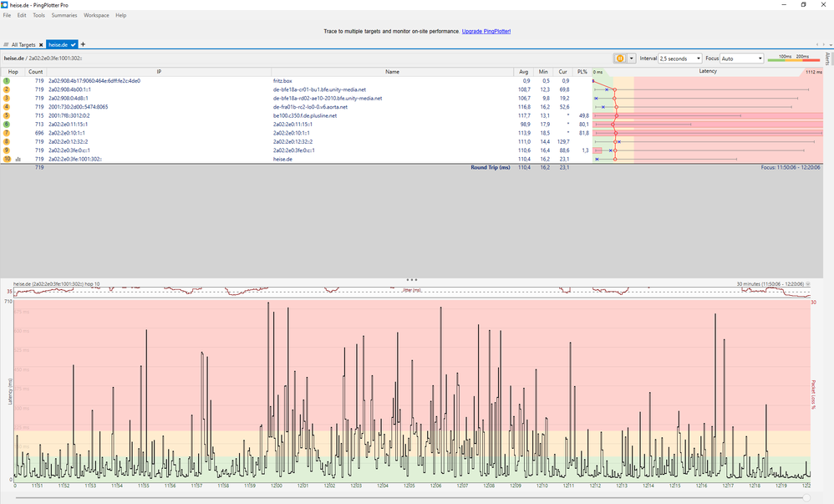Viewport: 834px width, 504px height.
Task: Open the Workspace menu
Action: point(96,15)
